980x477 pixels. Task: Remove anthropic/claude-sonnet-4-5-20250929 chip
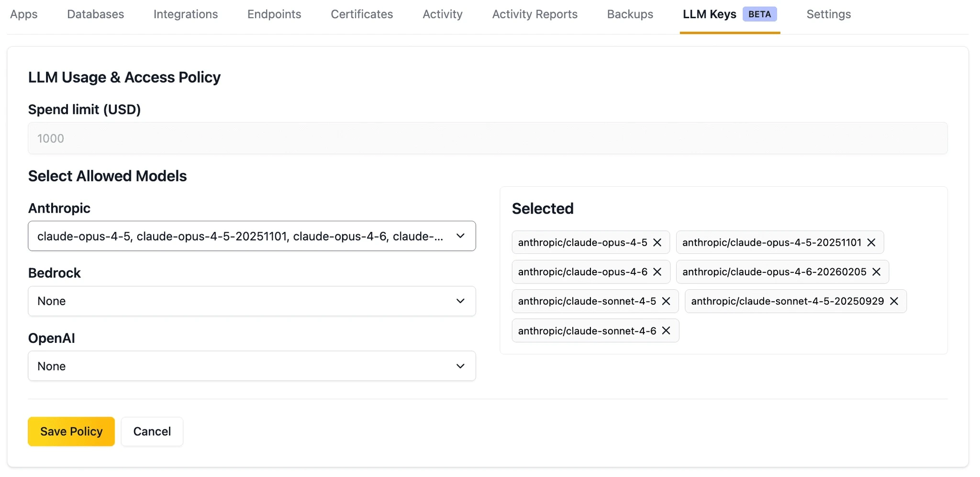894,301
